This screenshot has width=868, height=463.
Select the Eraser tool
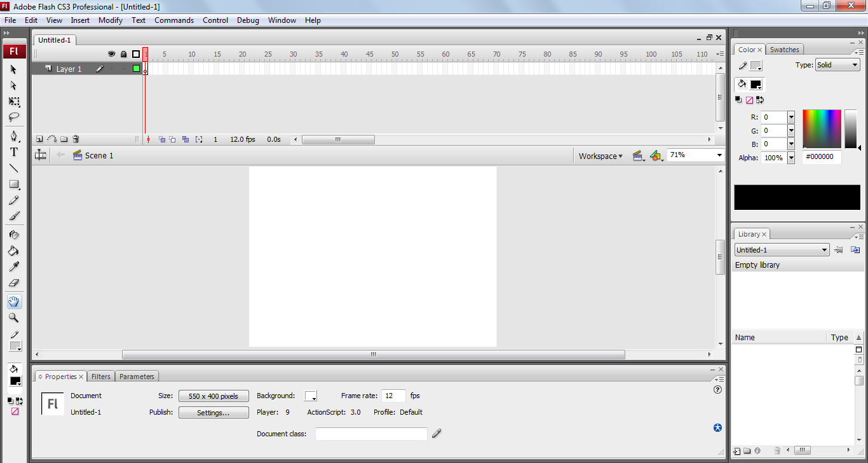[x=14, y=283]
